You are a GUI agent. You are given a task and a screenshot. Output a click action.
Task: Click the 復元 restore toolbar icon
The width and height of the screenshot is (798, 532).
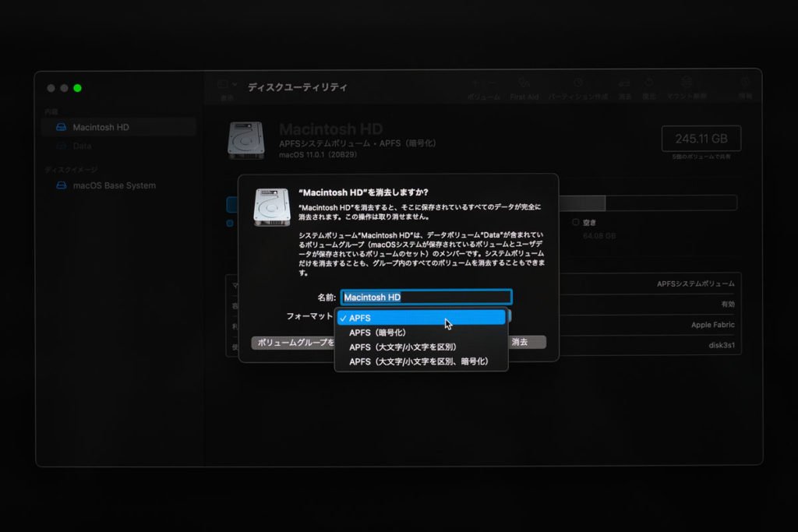coord(648,83)
